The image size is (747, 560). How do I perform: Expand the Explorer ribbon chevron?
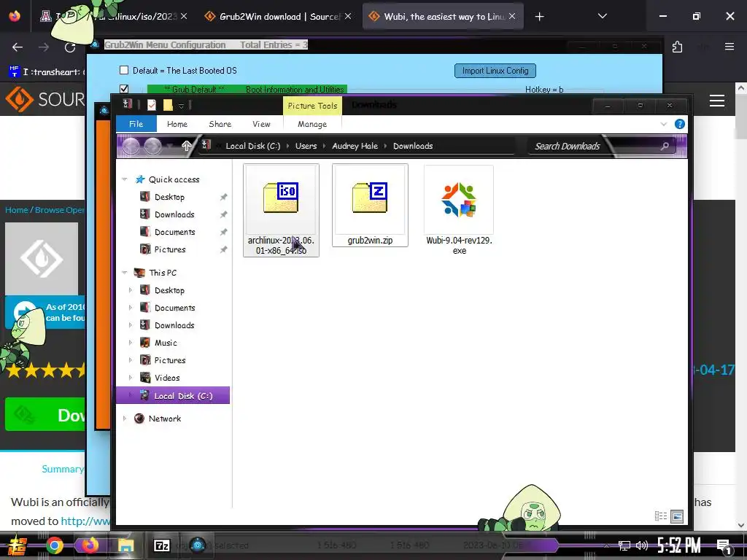tap(664, 124)
